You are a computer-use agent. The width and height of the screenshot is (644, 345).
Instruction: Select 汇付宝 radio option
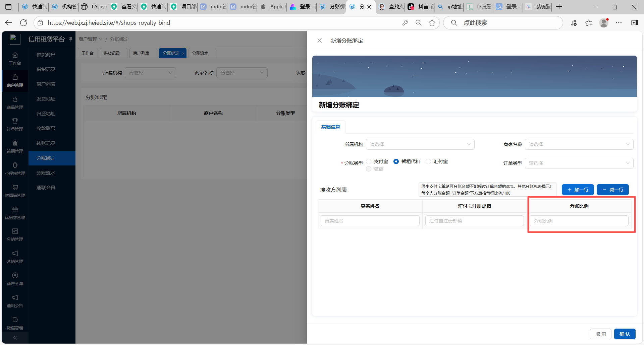point(428,161)
